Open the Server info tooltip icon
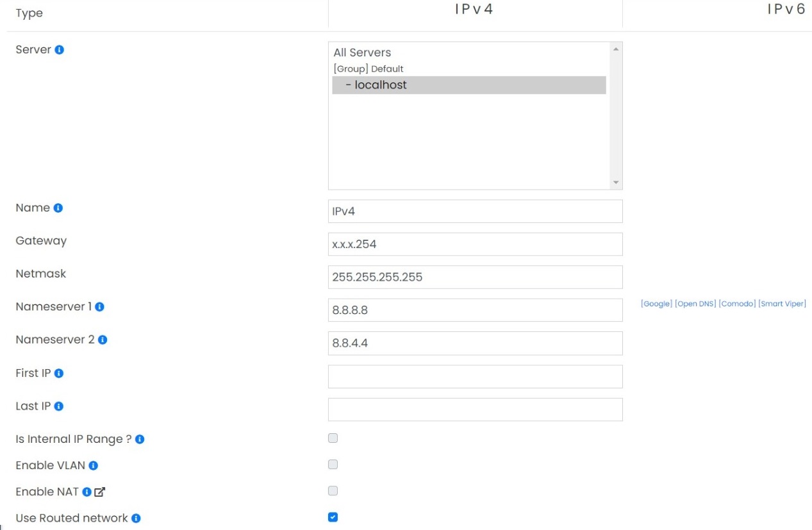 click(x=59, y=49)
